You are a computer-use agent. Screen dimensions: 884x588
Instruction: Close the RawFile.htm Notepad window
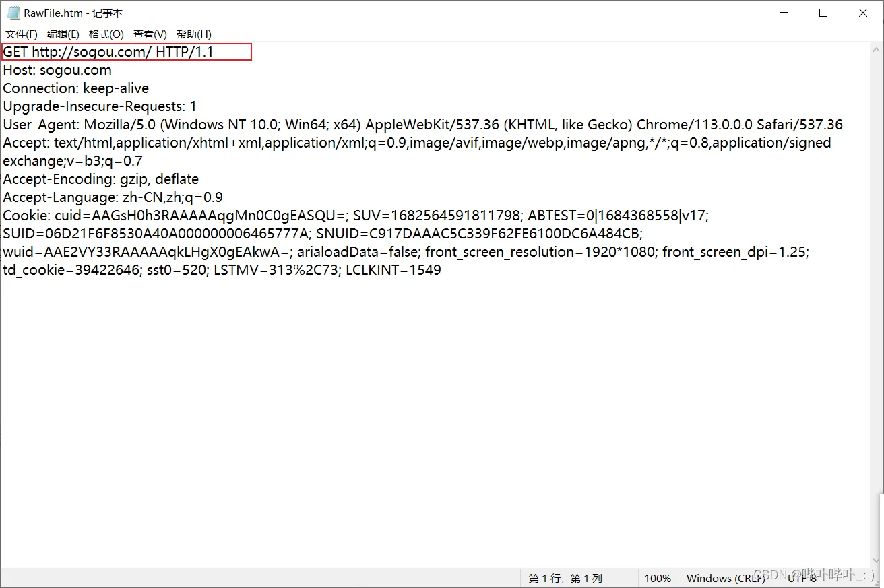(863, 13)
